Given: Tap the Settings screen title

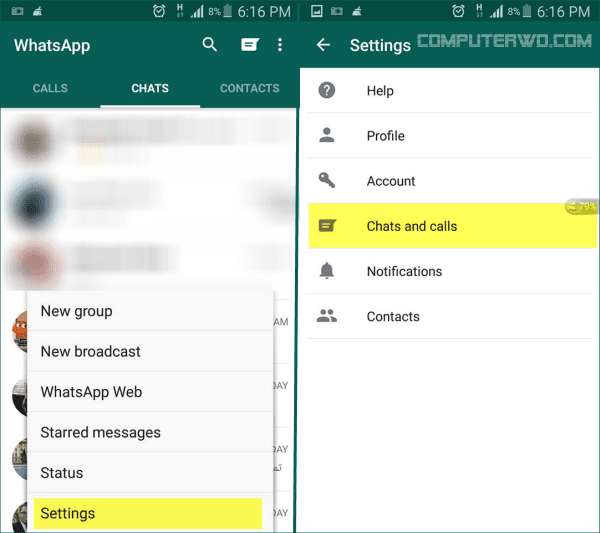Looking at the screenshot, I should (x=380, y=46).
